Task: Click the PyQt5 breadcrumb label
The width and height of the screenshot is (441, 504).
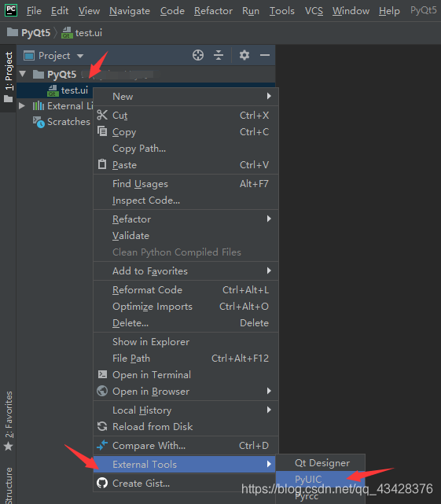Action: (35, 32)
